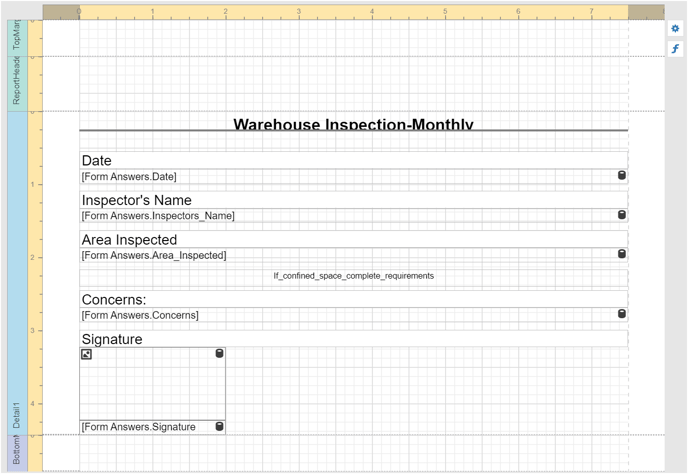
Task: Select the BottomMargin band tab
Action: [x=17, y=453]
